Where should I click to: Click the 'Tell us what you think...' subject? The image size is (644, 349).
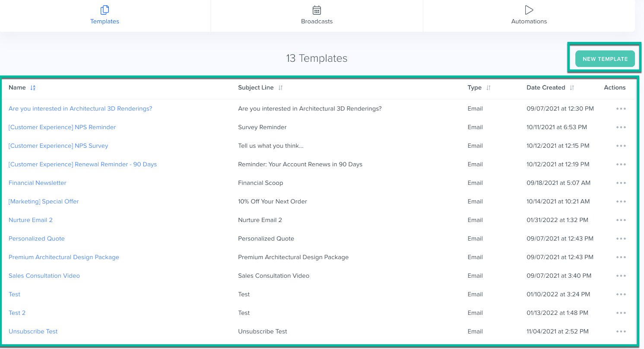(271, 146)
